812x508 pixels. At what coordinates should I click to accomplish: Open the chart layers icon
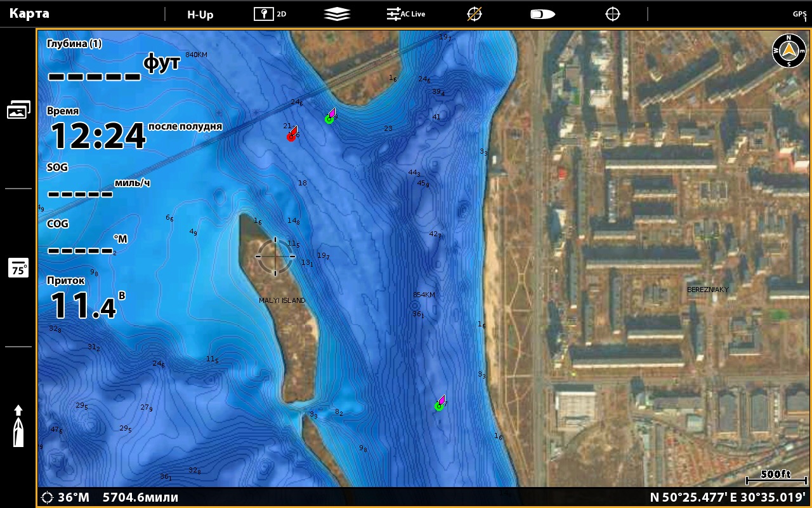(x=337, y=14)
